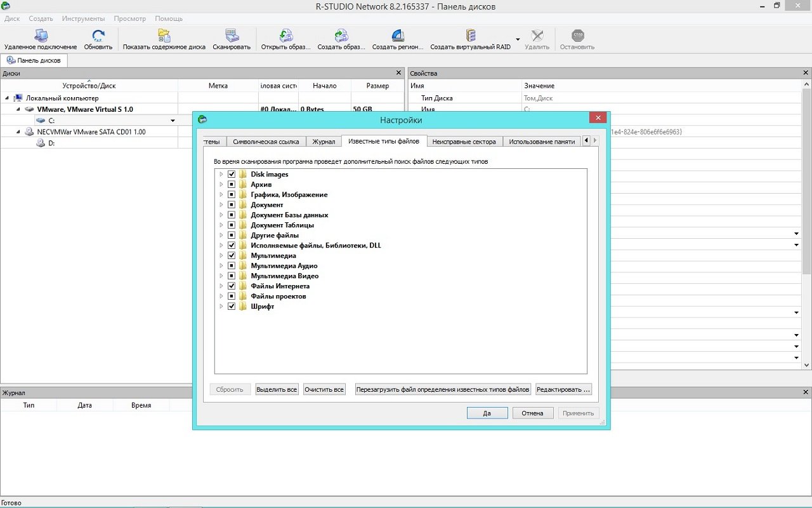Open the Инструменты menu
The height and width of the screenshot is (508, 812).
[x=83, y=18]
